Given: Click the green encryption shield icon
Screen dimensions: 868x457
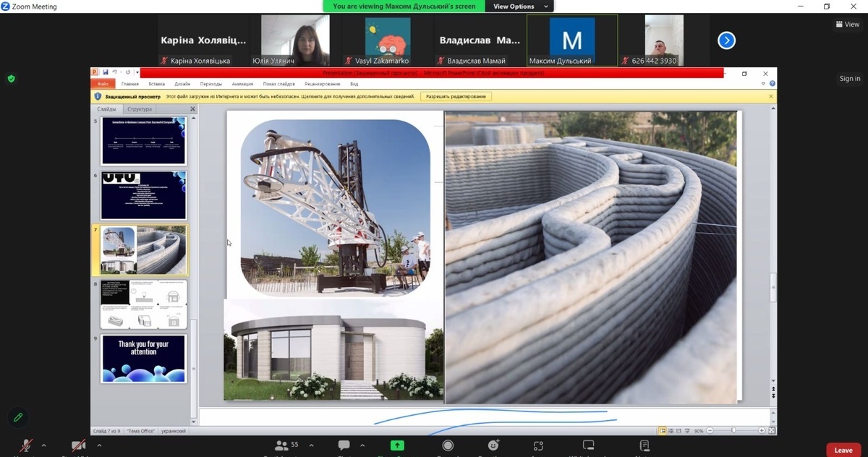Looking at the screenshot, I should 11,78.
